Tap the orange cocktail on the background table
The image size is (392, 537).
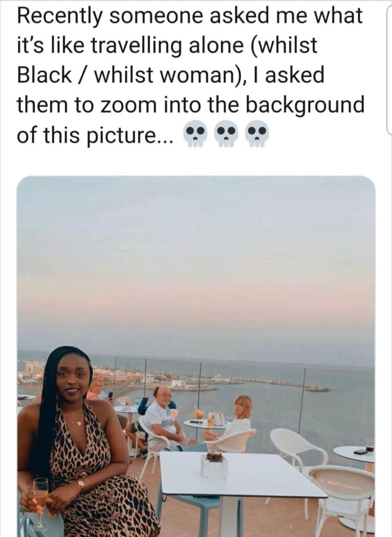(199, 413)
